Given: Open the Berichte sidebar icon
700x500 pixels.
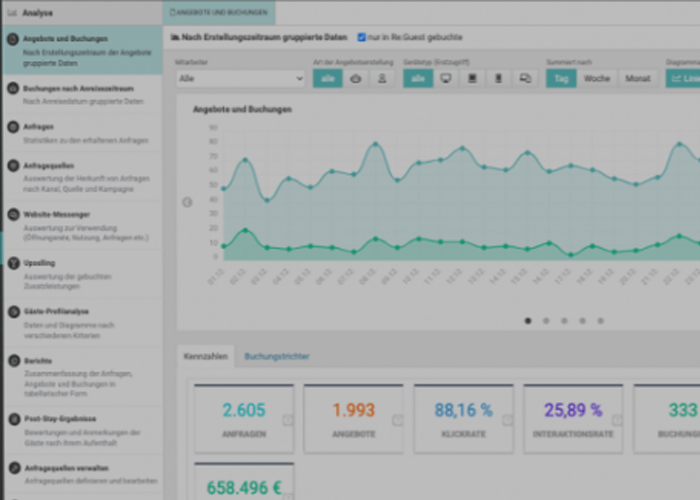Looking at the screenshot, I should click(x=14, y=361).
